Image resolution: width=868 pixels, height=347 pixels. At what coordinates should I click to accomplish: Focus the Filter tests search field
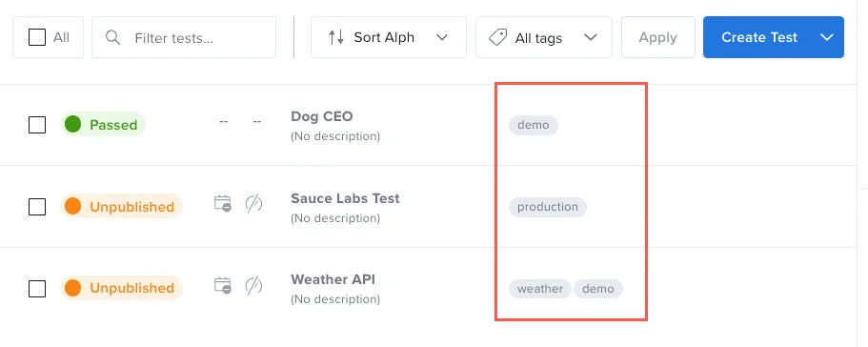coord(184,37)
